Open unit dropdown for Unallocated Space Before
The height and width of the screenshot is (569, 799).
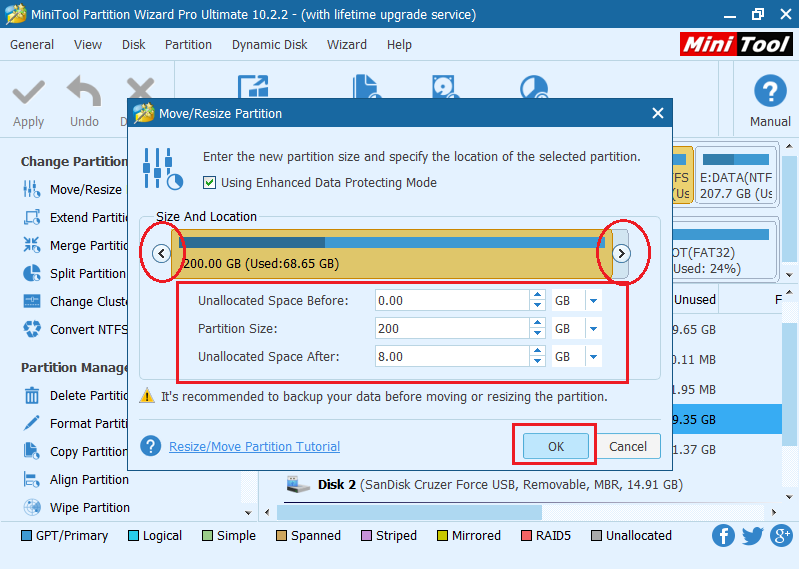pos(593,301)
